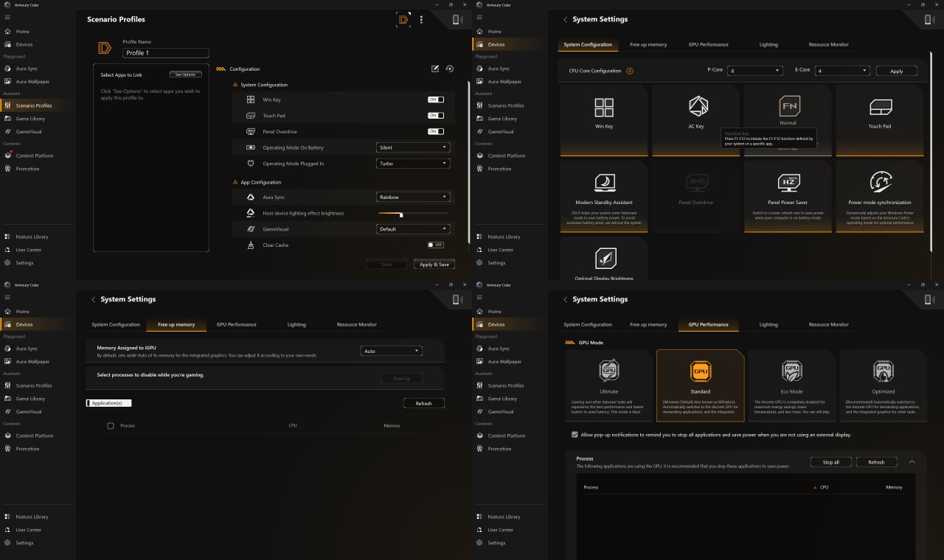This screenshot has width=944, height=560.
Task: Open the Operating Mode On Battery dropdown
Action: tap(413, 147)
